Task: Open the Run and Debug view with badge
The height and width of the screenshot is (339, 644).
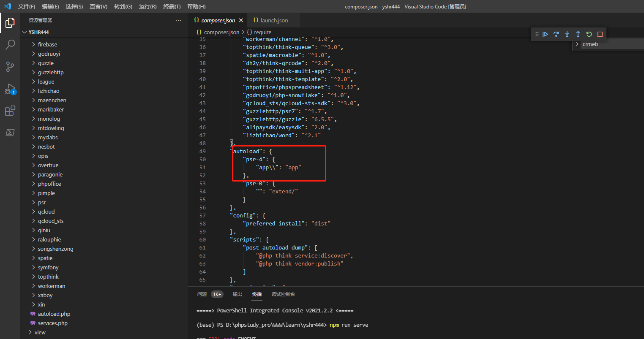Action: pyautogui.click(x=10, y=89)
